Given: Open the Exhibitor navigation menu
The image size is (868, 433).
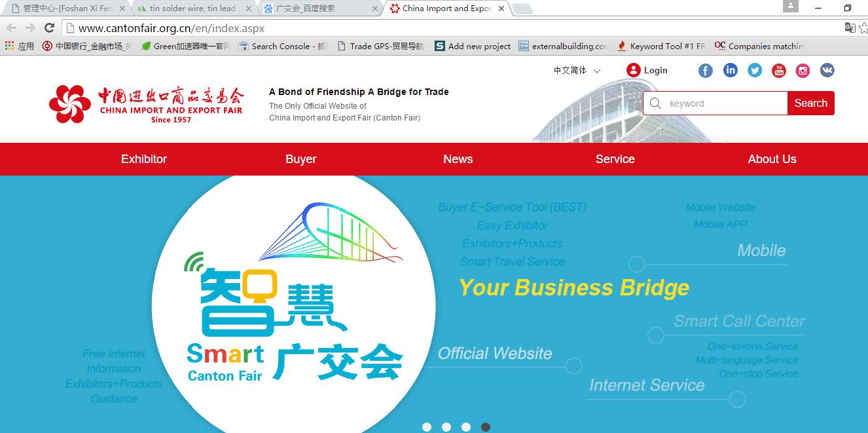Looking at the screenshot, I should click(144, 159).
